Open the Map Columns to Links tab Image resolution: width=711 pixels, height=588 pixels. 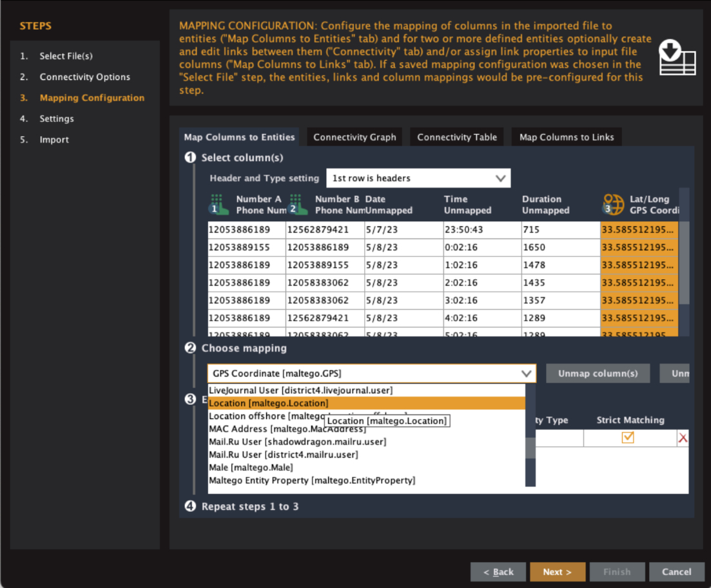coord(567,137)
